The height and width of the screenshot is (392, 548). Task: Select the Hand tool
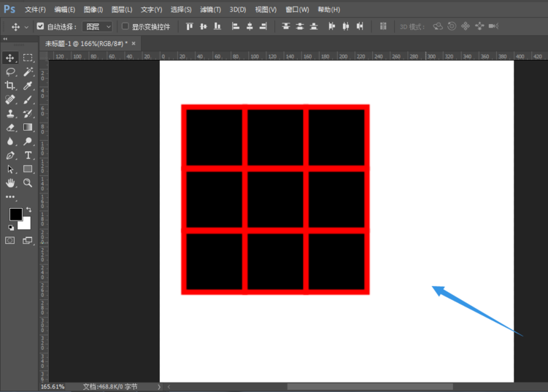10,183
